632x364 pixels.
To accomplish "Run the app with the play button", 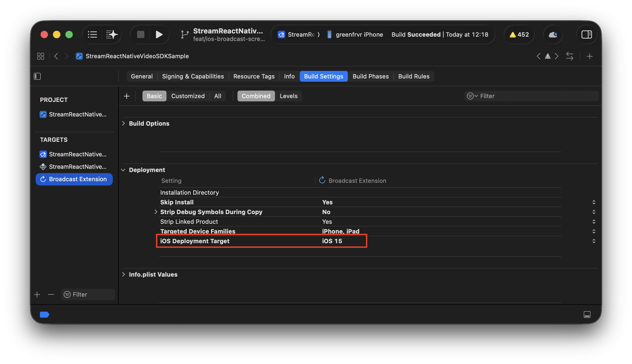I will click(159, 35).
